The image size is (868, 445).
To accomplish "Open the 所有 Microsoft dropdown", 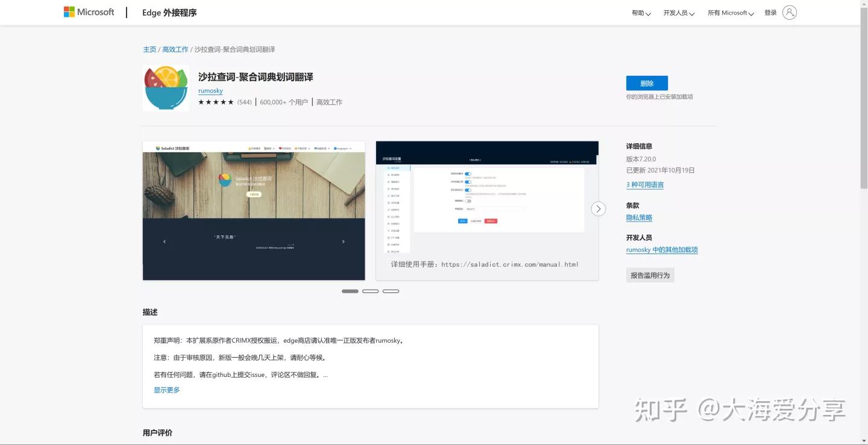I will [x=730, y=12].
